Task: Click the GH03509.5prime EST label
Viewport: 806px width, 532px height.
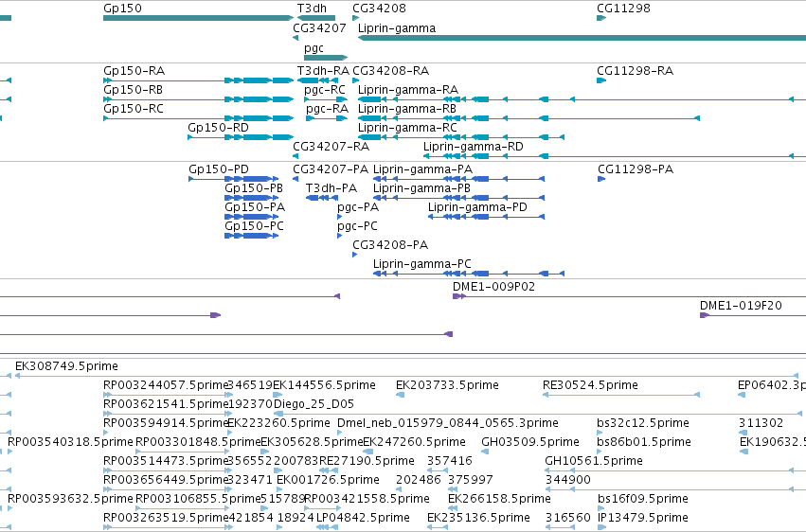Action: click(530, 442)
